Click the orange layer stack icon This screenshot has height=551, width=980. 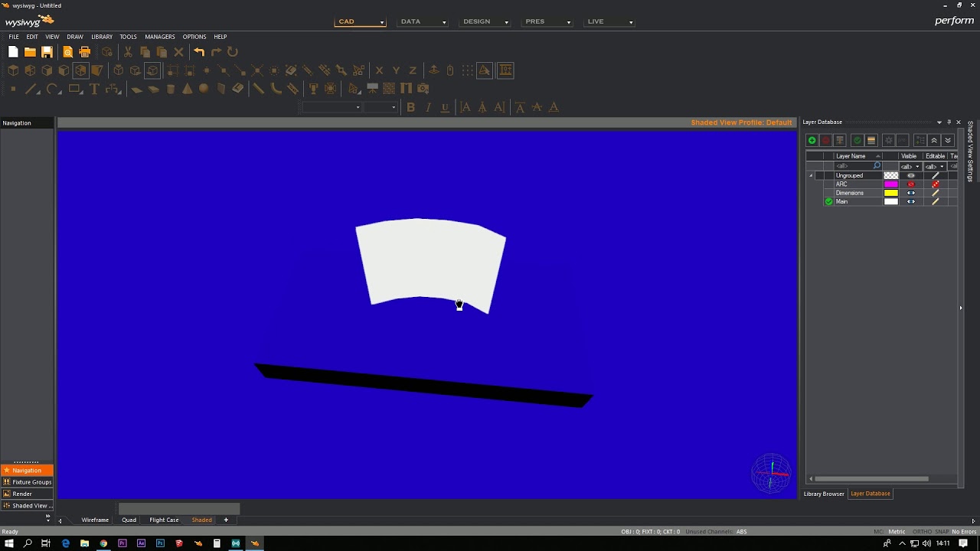click(871, 140)
